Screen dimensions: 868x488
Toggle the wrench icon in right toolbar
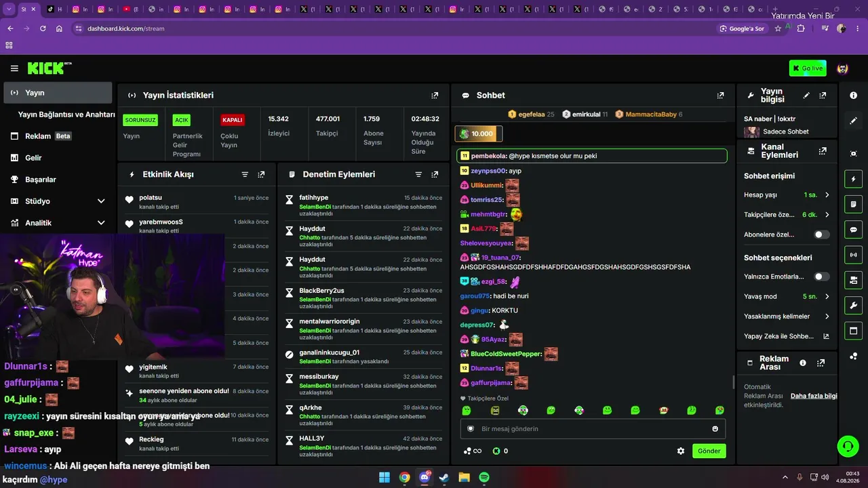click(x=853, y=305)
